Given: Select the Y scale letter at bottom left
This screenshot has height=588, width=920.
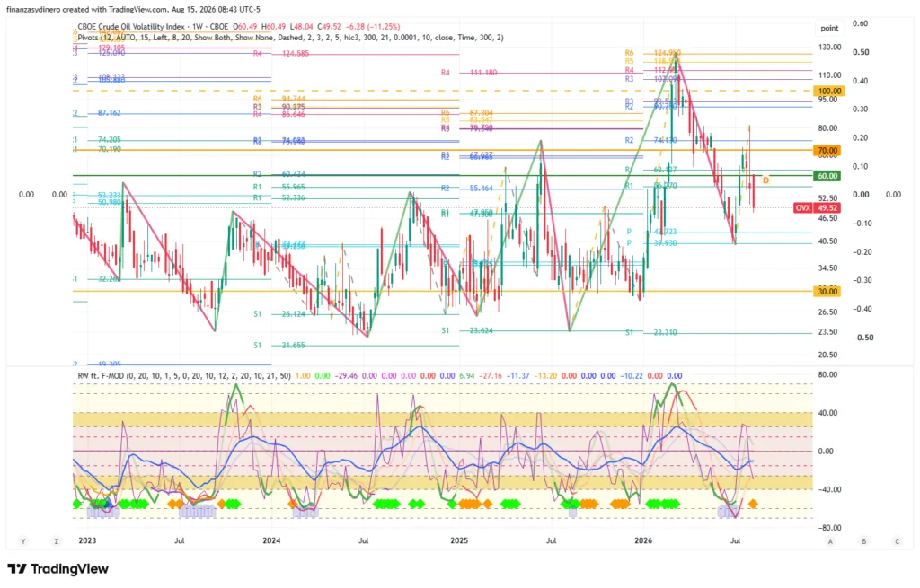Looking at the screenshot, I should click(x=23, y=541).
